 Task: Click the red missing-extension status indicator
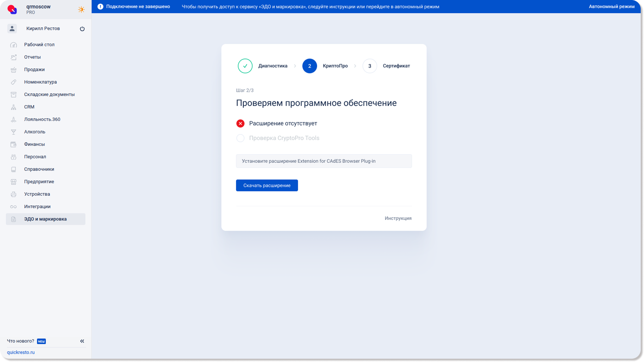click(x=240, y=123)
